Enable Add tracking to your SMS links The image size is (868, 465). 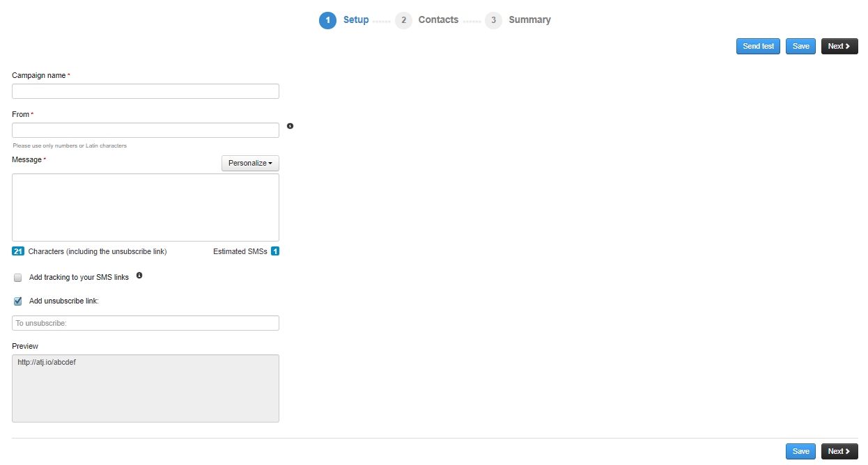[x=18, y=278]
